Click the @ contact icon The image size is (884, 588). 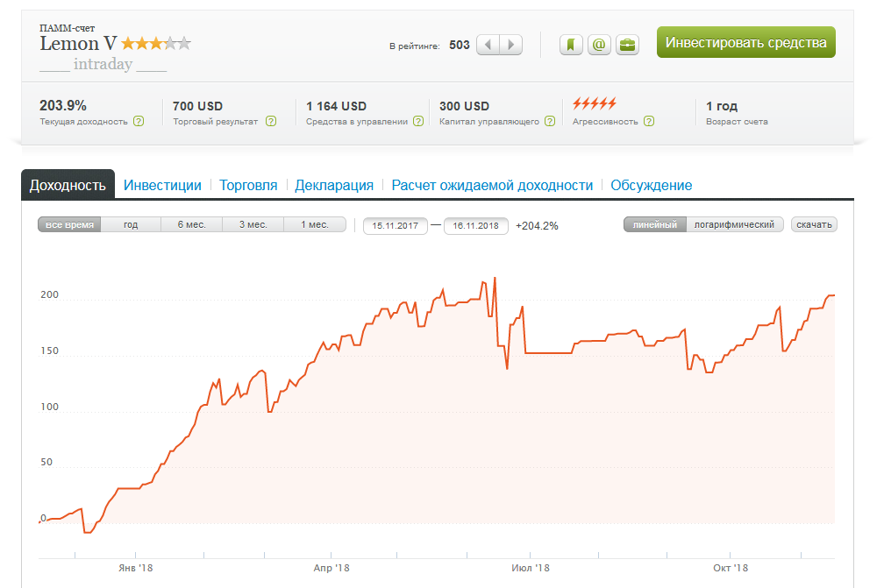coord(599,45)
